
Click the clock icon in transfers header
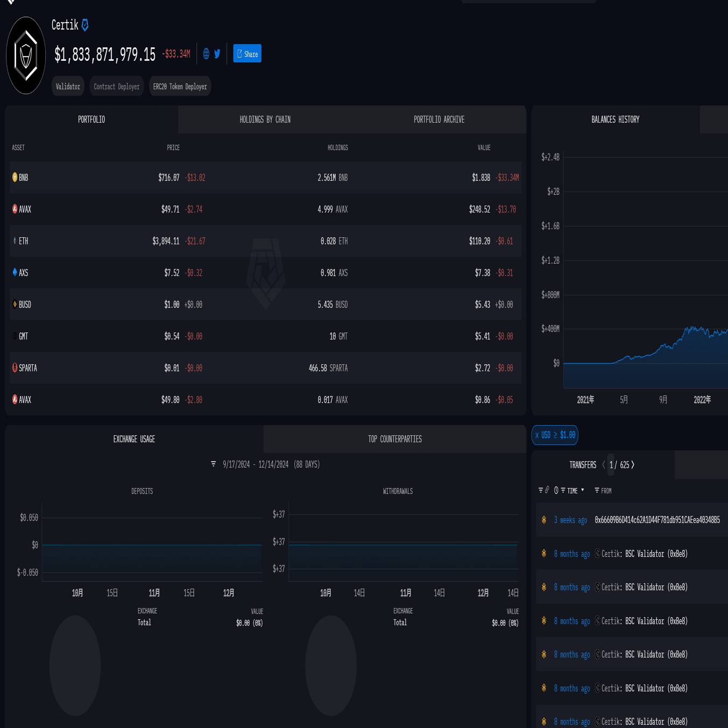[x=556, y=490]
